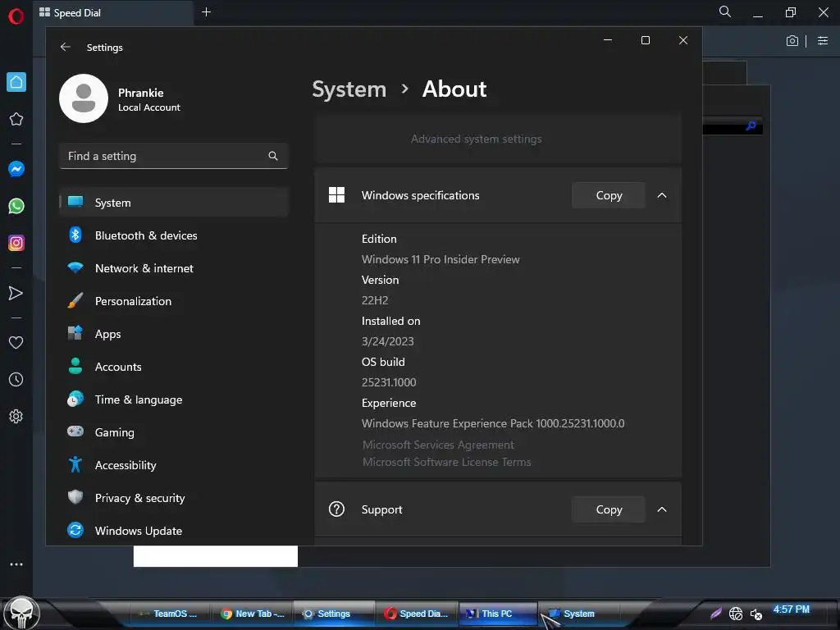Image resolution: width=840 pixels, height=630 pixels.
Task: Open Bluetooth & devices settings
Action: [174, 235]
